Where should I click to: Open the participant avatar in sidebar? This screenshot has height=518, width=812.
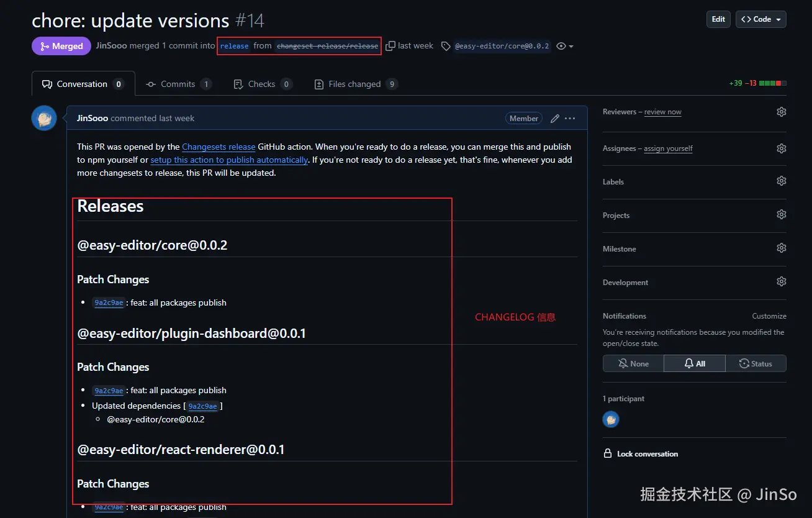click(611, 419)
